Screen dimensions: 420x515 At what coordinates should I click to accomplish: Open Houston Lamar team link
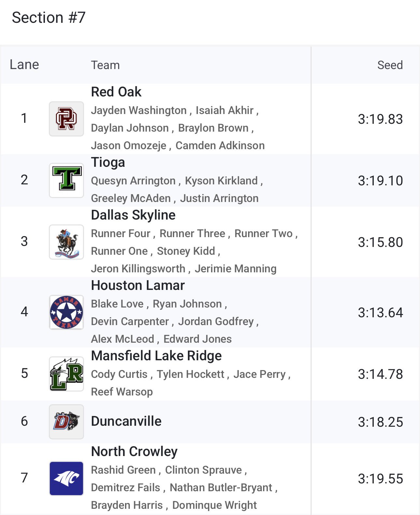point(138,285)
